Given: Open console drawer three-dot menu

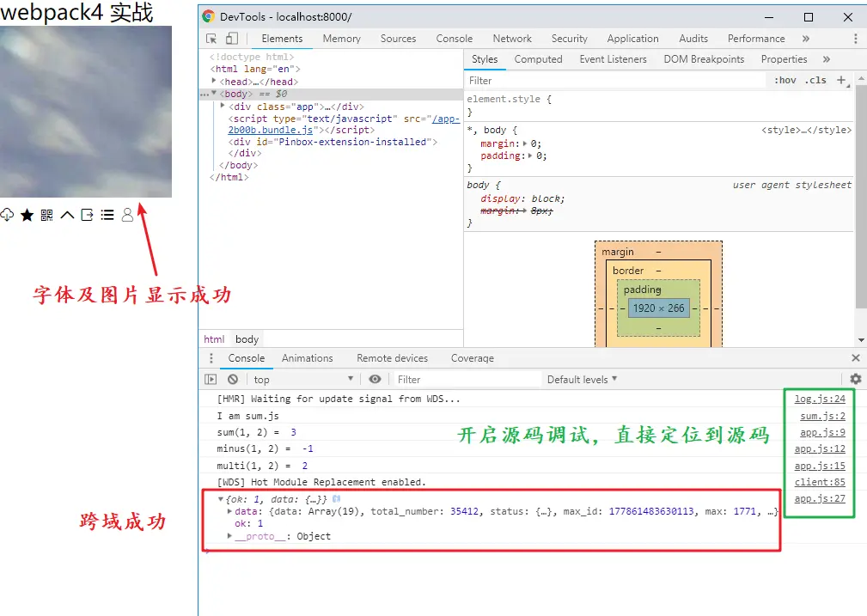Looking at the screenshot, I should [211, 358].
